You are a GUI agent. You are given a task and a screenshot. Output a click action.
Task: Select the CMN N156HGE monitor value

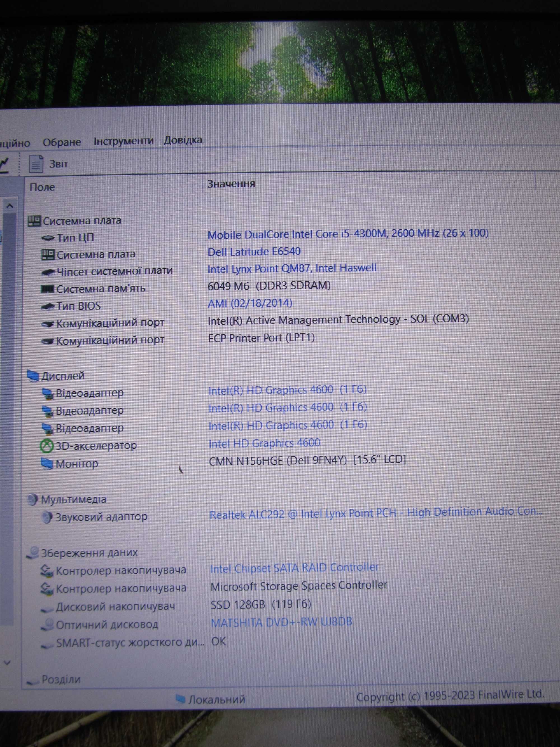307,460
